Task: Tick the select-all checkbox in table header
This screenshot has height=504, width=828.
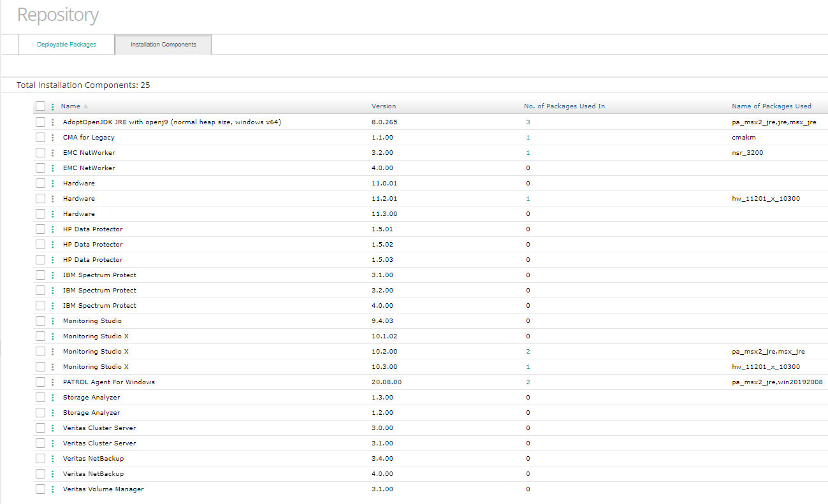Action: tap(41, 106)
